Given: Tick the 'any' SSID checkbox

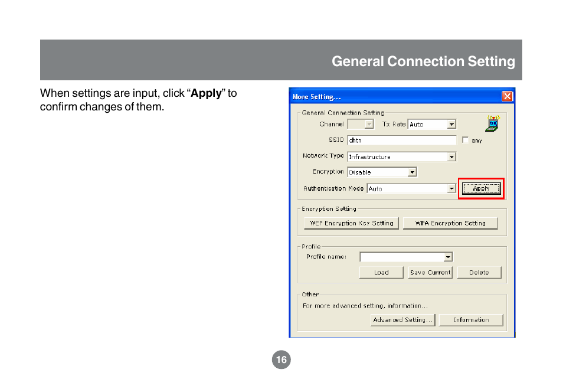Looking at the screenshot, I should tap(466, 140).
